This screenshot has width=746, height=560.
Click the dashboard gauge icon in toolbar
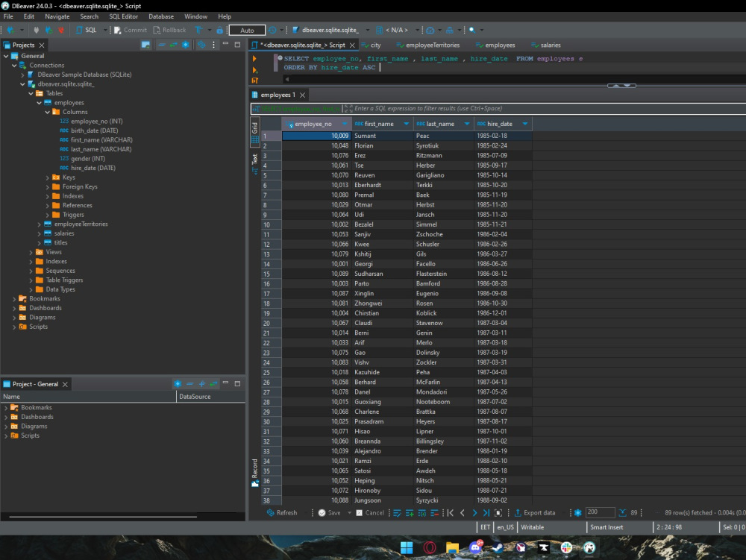pos(430,30)
